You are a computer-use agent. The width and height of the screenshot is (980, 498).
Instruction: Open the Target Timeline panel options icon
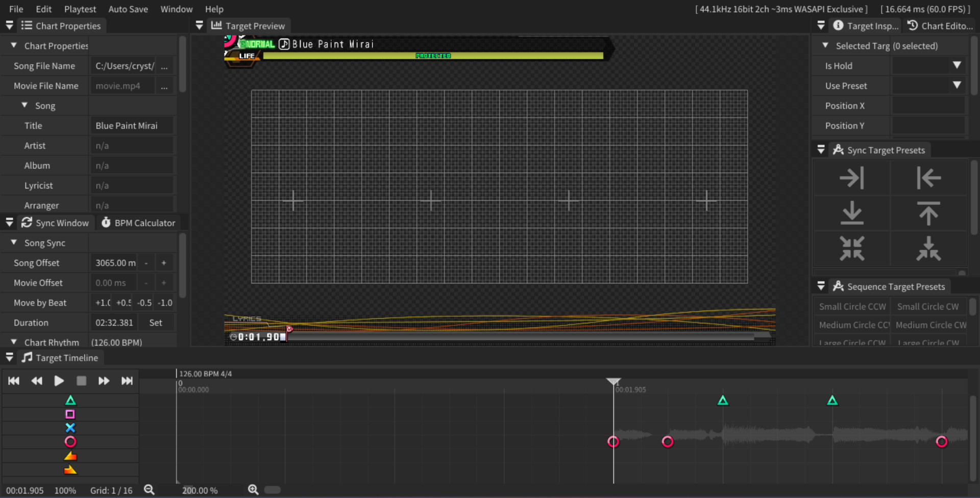[9, 357]
